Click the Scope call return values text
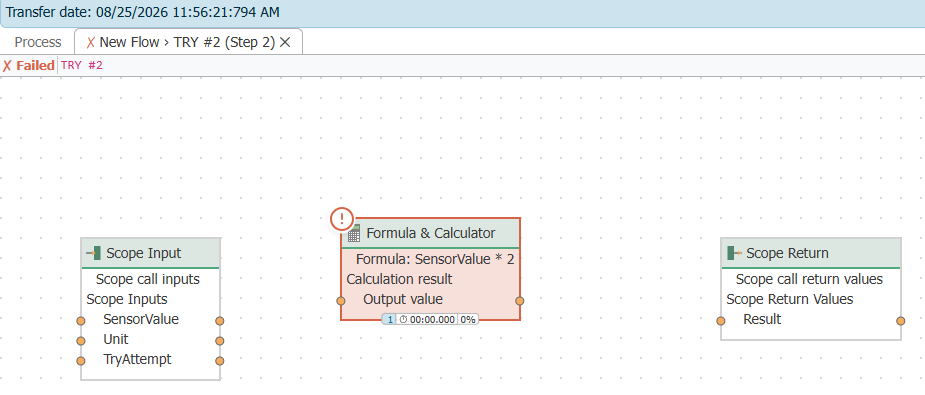This screenshot has width=925, height=395. 809,279
